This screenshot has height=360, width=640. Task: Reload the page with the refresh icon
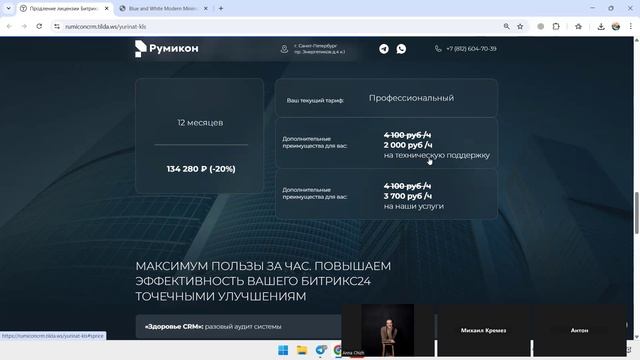point(39,26)
